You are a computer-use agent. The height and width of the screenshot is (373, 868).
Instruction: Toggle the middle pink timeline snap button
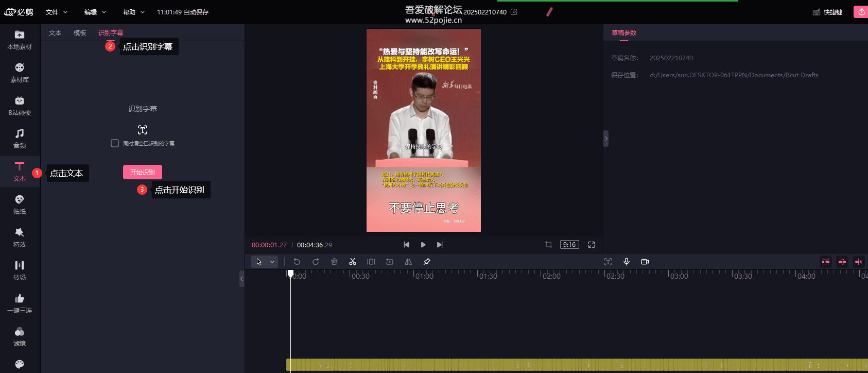click(x=842, y=262)
